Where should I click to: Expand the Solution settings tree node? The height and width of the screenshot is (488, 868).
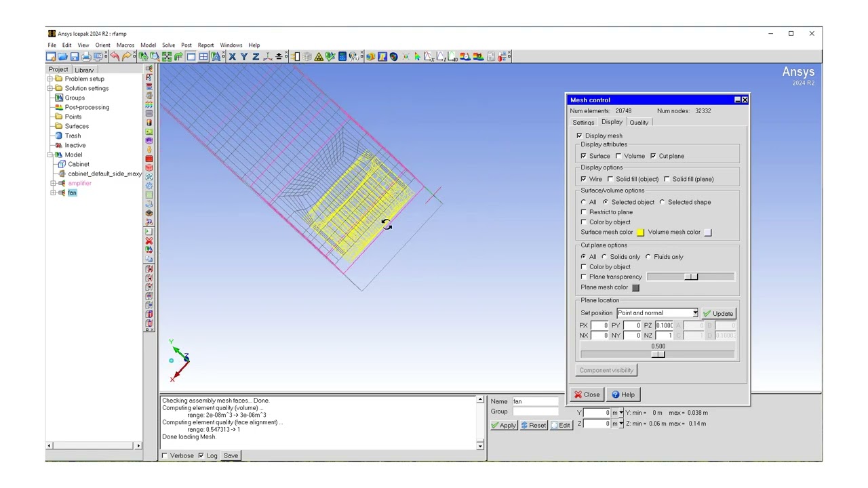pos(50,88)
